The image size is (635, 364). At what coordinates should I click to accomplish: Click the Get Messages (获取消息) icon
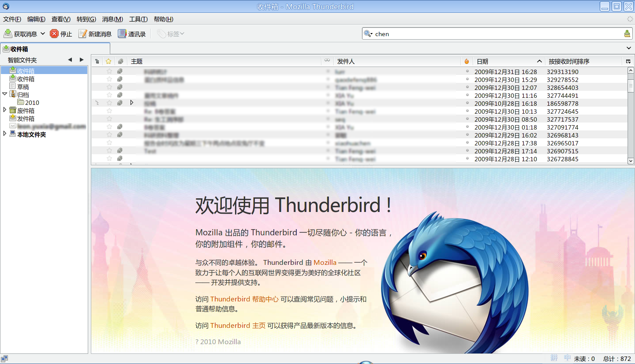click(x=8, y=33)
